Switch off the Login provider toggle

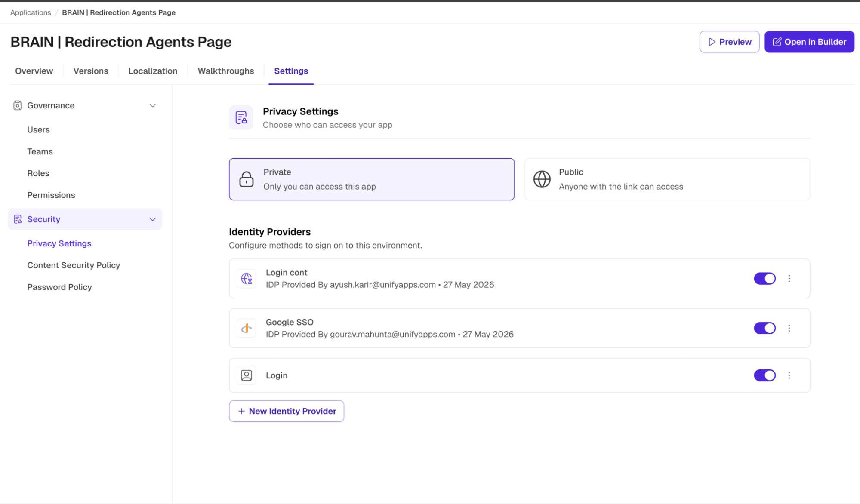[764, 375]
